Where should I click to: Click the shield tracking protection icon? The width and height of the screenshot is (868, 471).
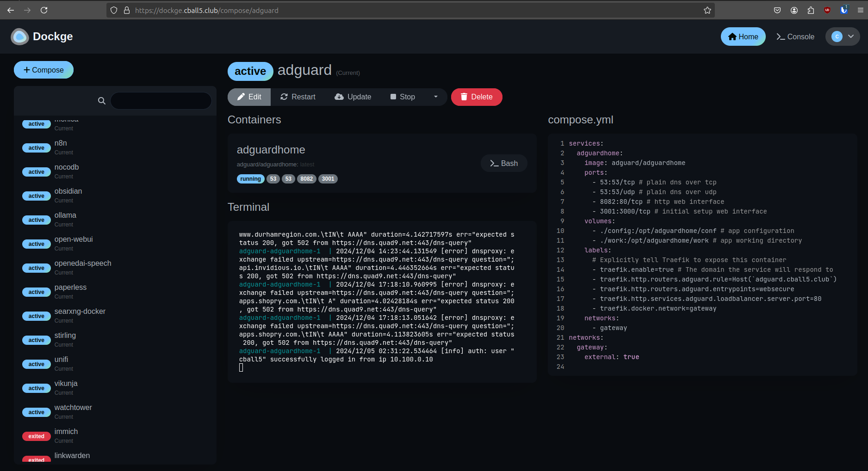click(114, 10)
